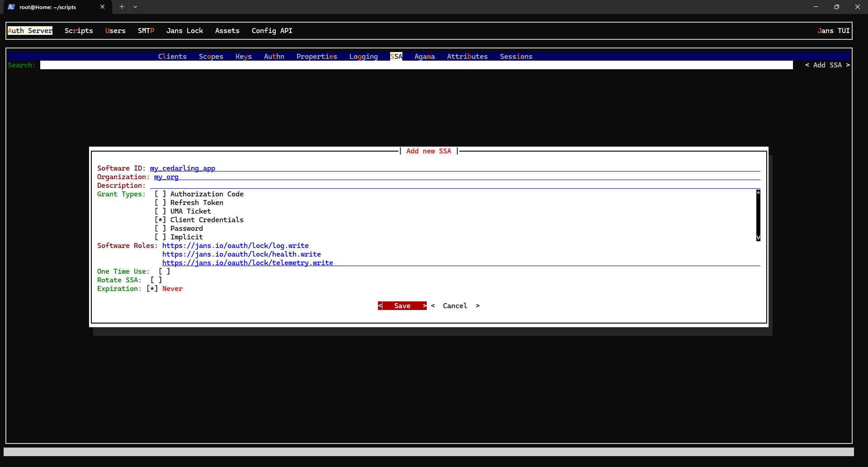Enable the Rotate SSA checkbox

click(x=156, y=280)
